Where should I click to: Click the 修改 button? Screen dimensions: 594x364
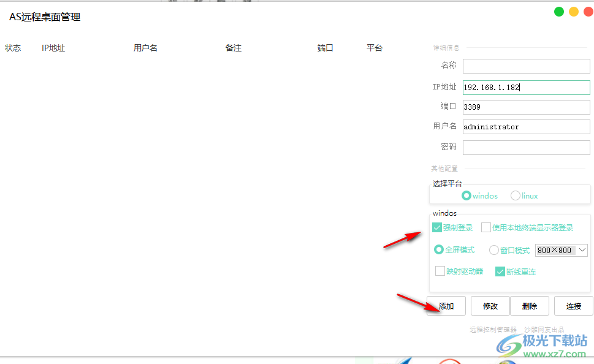pos(490,306)
